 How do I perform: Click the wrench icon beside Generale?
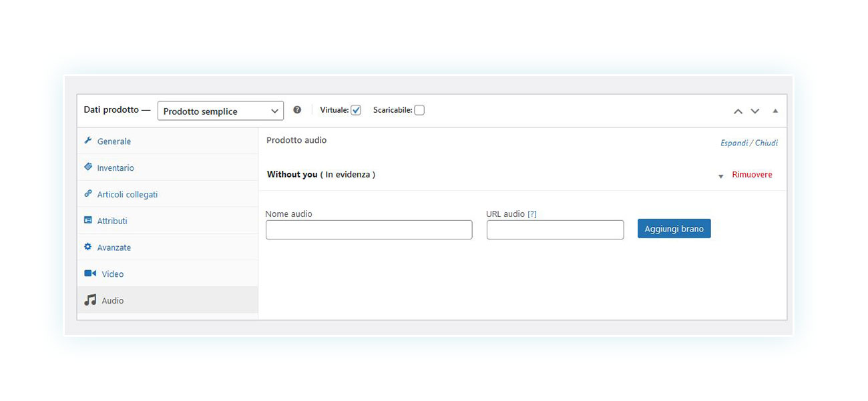click(x=88, y=141)
